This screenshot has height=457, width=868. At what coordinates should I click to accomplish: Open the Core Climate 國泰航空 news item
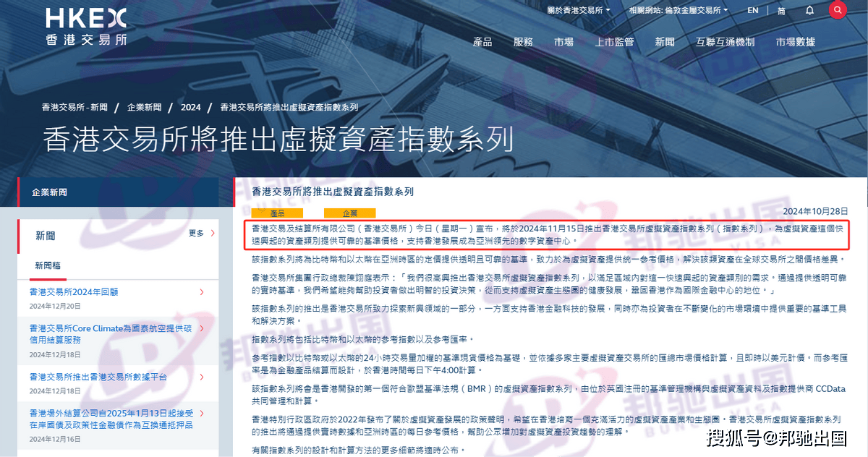click(x=110, y=334)
